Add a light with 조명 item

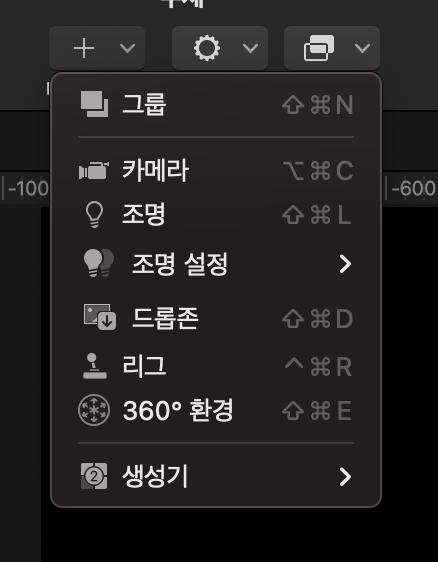click(216, 214)
